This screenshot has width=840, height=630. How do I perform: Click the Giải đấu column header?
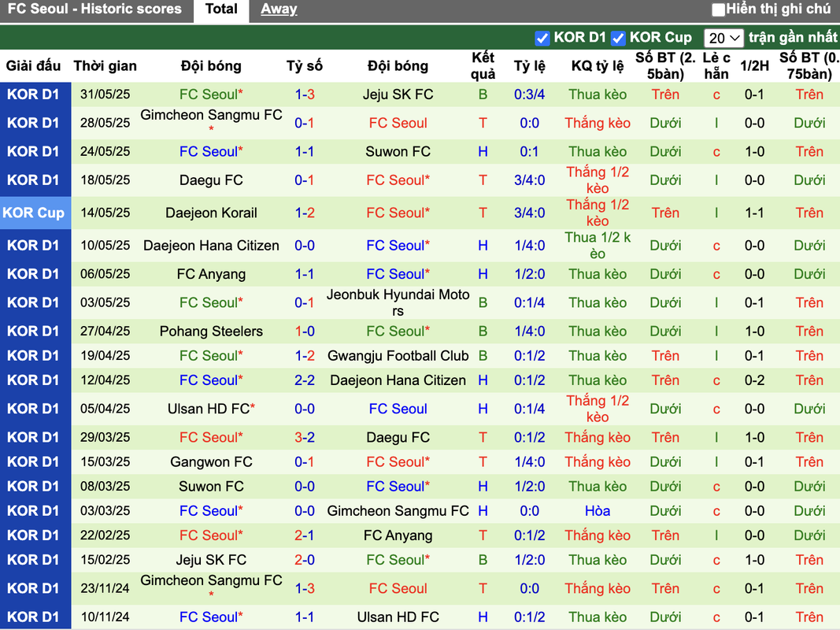coord(33,66)
